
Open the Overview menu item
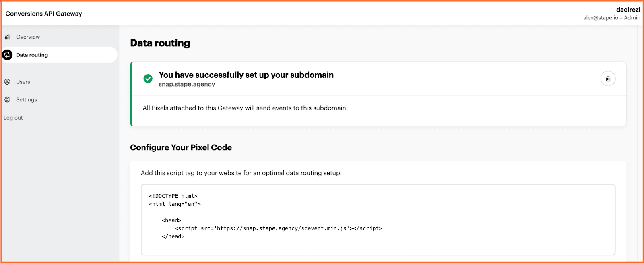click(28, 37)
